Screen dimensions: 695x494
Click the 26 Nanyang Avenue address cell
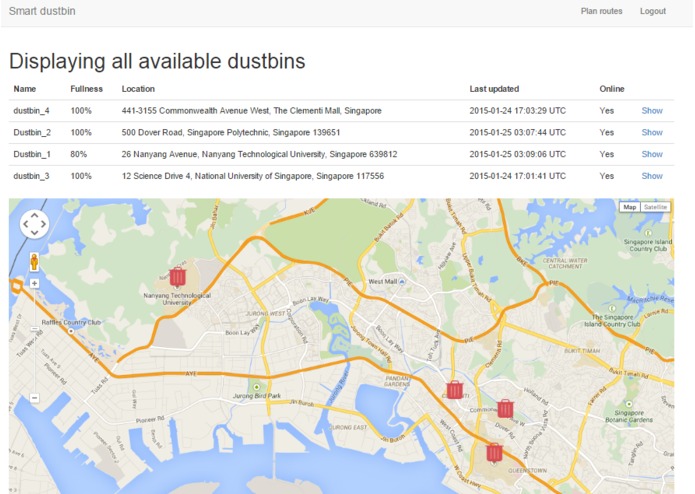click(x=259, y=154)
